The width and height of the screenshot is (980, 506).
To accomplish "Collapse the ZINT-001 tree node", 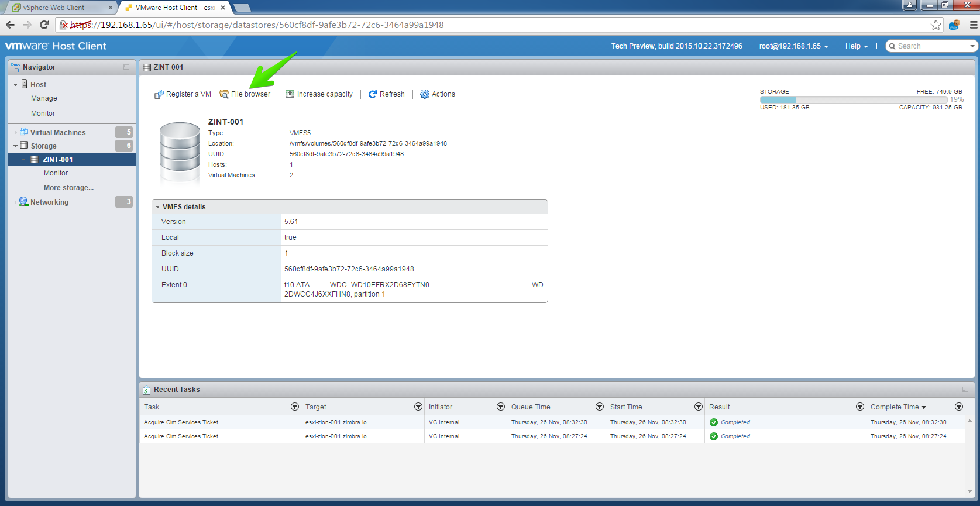I will click(x=23, y=160).
